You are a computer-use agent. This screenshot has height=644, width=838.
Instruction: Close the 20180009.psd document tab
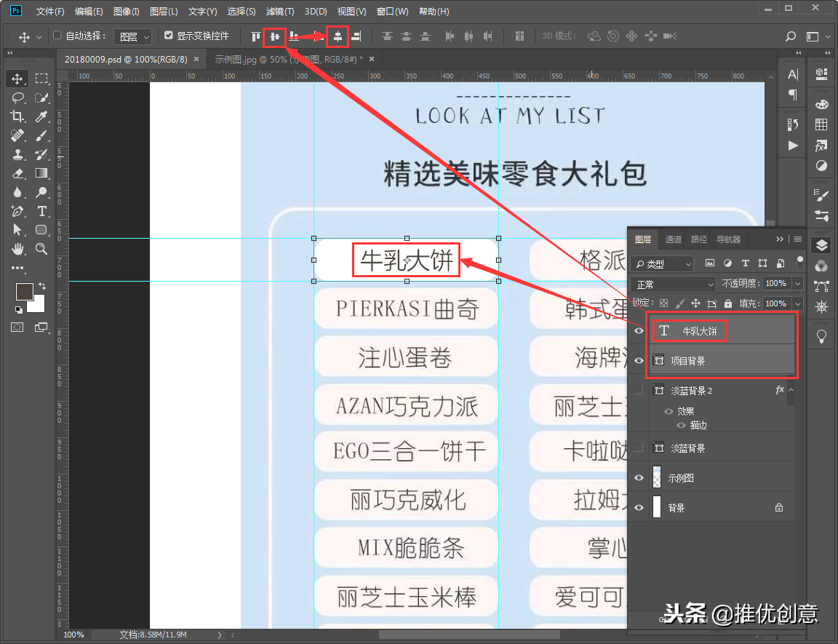point(196,60)
